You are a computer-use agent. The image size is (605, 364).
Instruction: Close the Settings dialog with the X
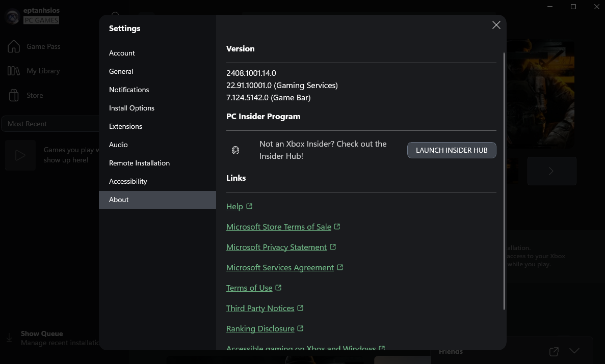click(496, 25)
